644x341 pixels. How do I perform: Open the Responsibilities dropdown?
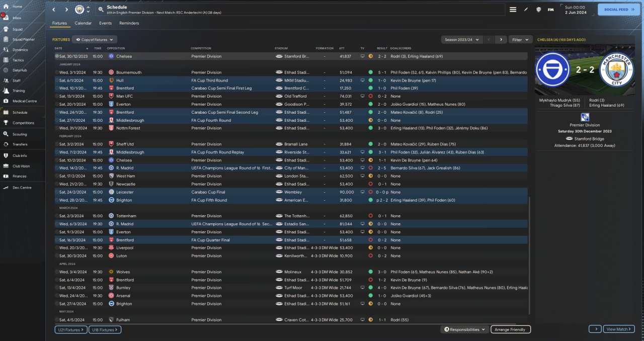click(465, 329)
